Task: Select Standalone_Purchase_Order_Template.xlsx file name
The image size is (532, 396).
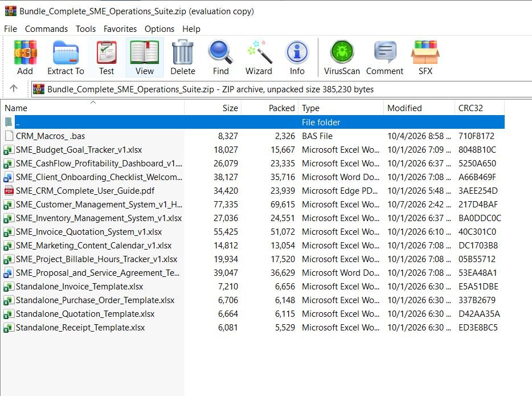Action: tap(95, 300)
